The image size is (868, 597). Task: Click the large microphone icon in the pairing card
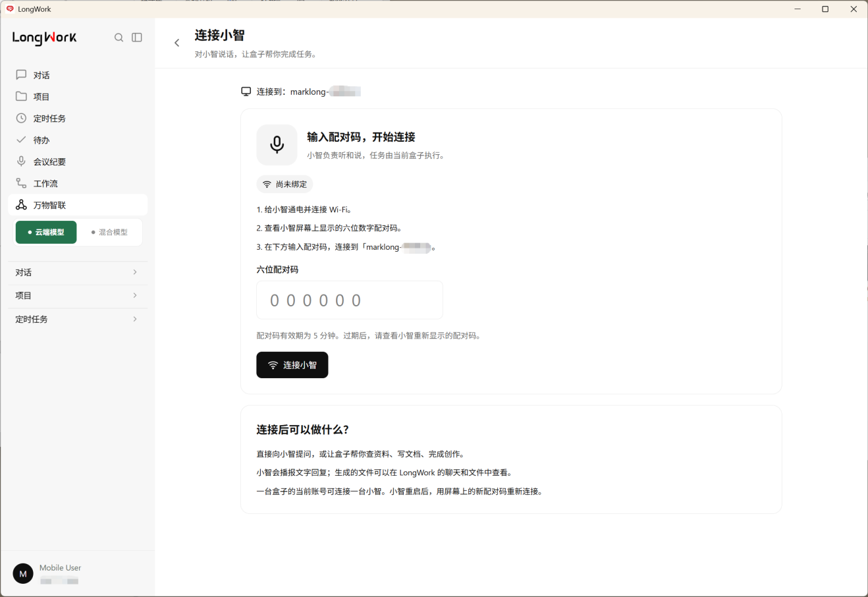(277, 145)
